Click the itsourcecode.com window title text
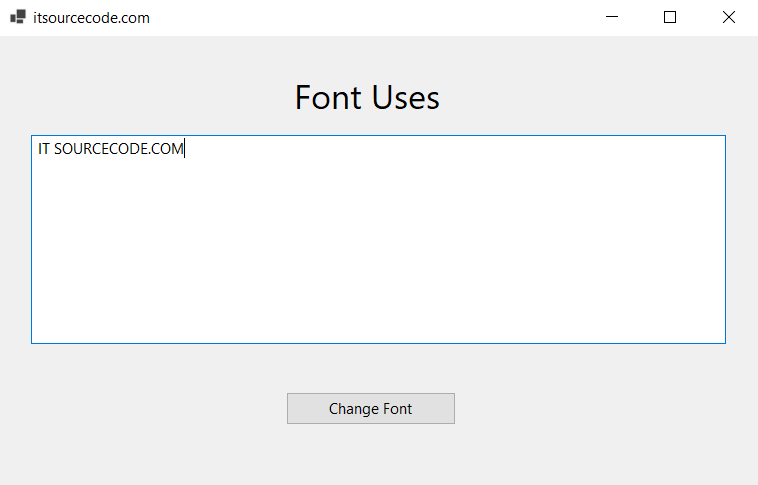The width and height of the screenshot is (758, 485). pyautogui.click(x=91, y=18)
